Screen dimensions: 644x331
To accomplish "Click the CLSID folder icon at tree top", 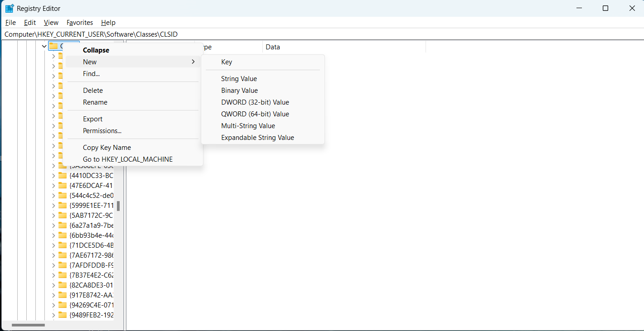I will pos(53,46).
